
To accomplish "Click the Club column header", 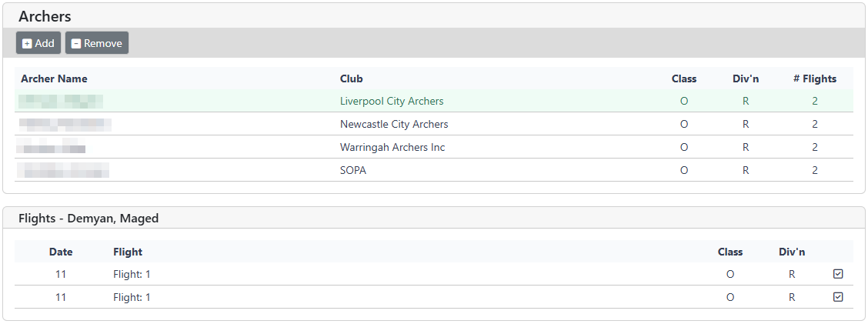I will (x=352, y=78).
